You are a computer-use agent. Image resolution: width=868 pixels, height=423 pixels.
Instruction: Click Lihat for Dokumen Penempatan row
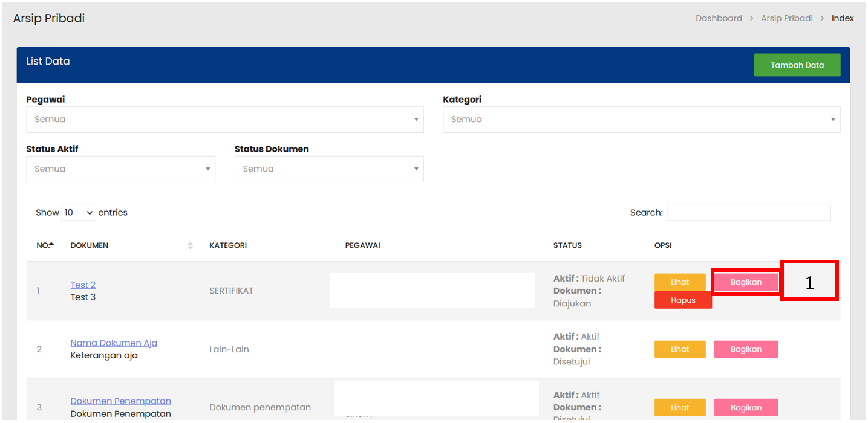680,407
